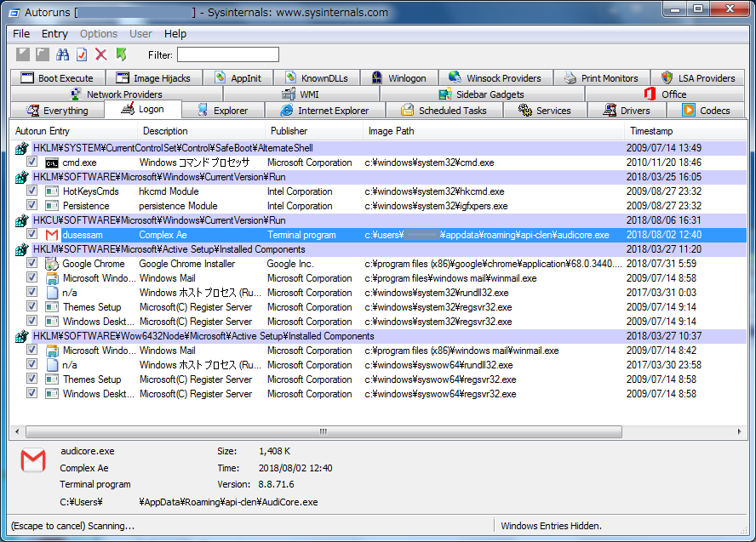This screenshot has height=542, width=756.
Task: Open the Office tab
Action: [666, 94]
